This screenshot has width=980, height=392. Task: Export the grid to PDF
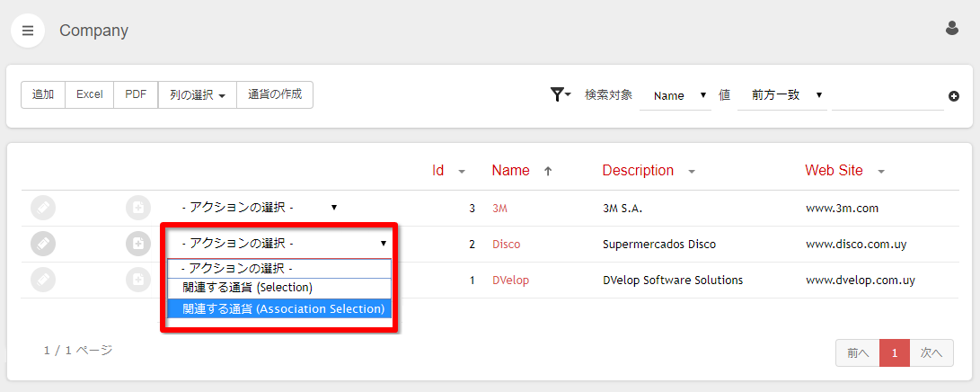[136, 95]
